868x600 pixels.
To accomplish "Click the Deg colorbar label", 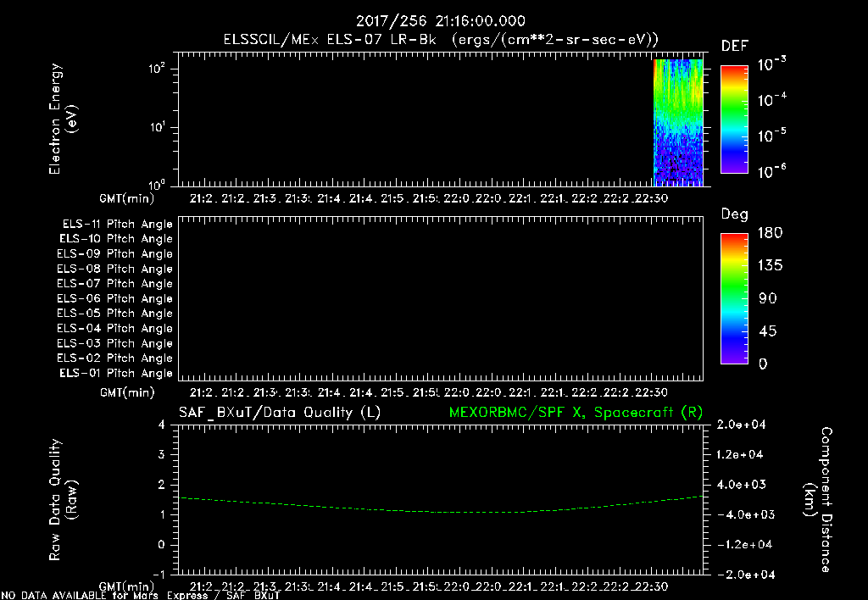I will (735, 214).
